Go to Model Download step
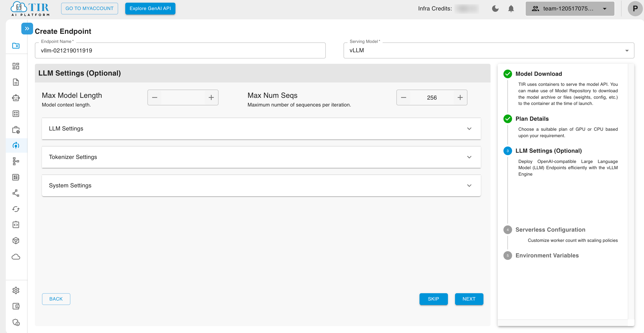Viewport: 644px width, 333px height. [x=539, y=74]
